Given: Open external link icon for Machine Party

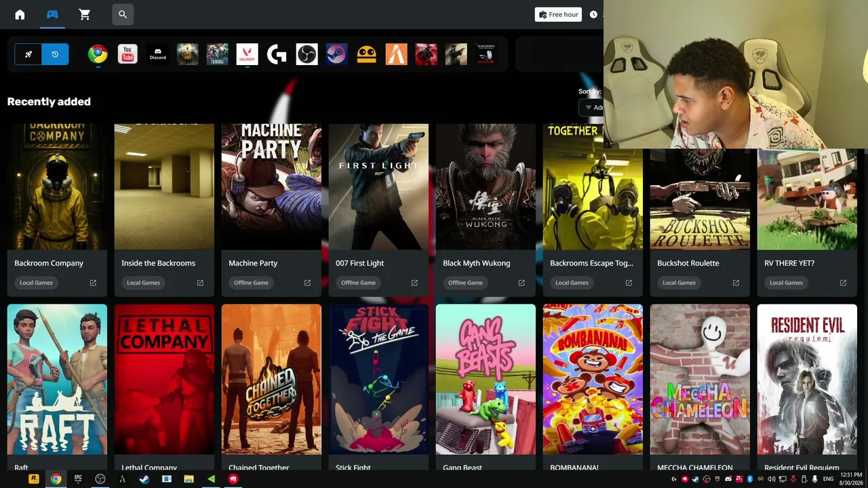Looking at the screenshot, I should [307, 283].
